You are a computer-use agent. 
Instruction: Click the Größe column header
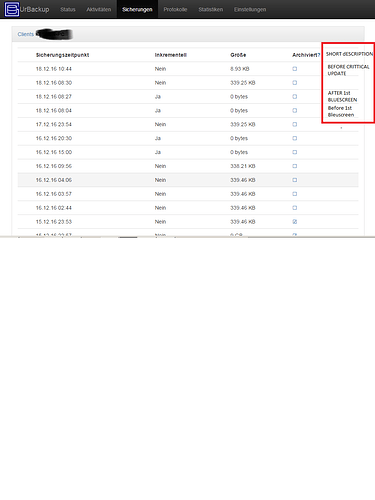tap(238, 55)
